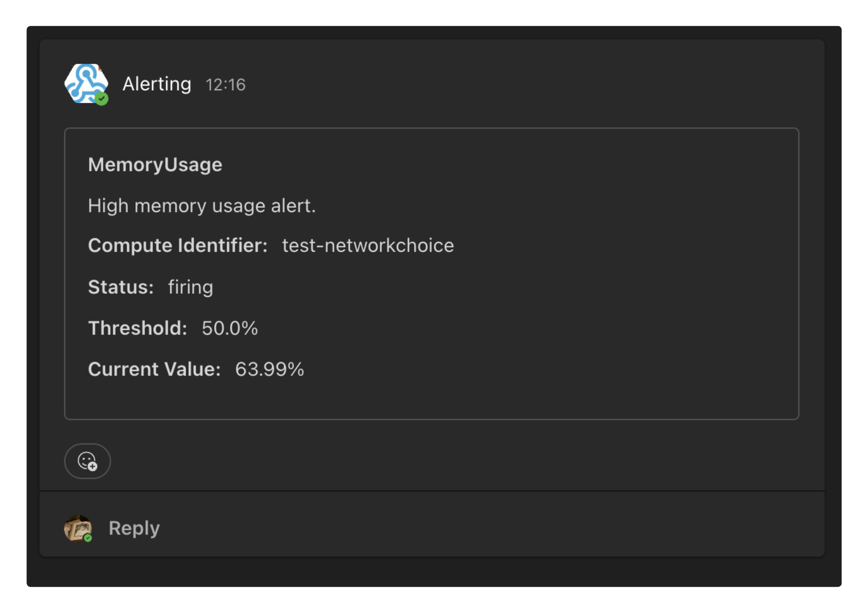This screenshot has height=614, width=868.
Task: Click the test-networkchoice identifier value
Action: click(368, 246)
